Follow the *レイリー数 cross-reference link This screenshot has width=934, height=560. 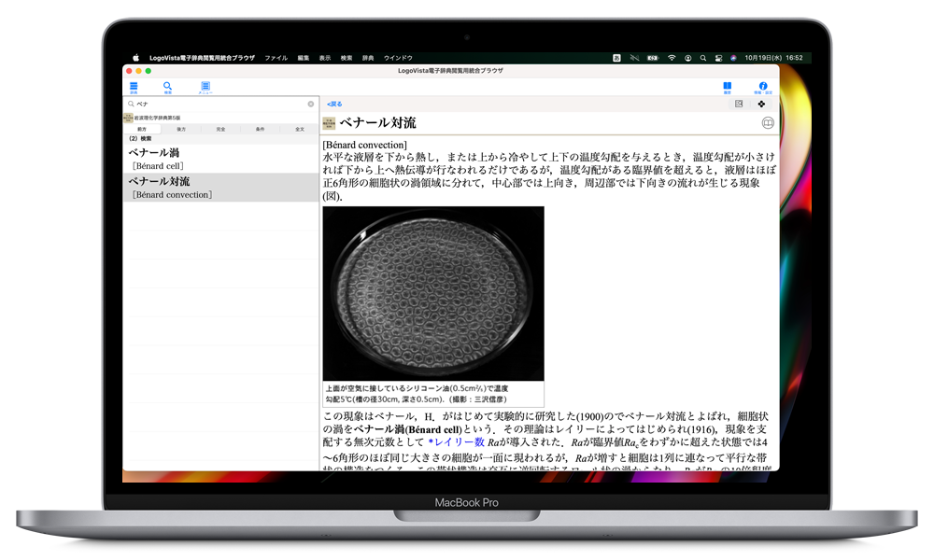[457, 442]
